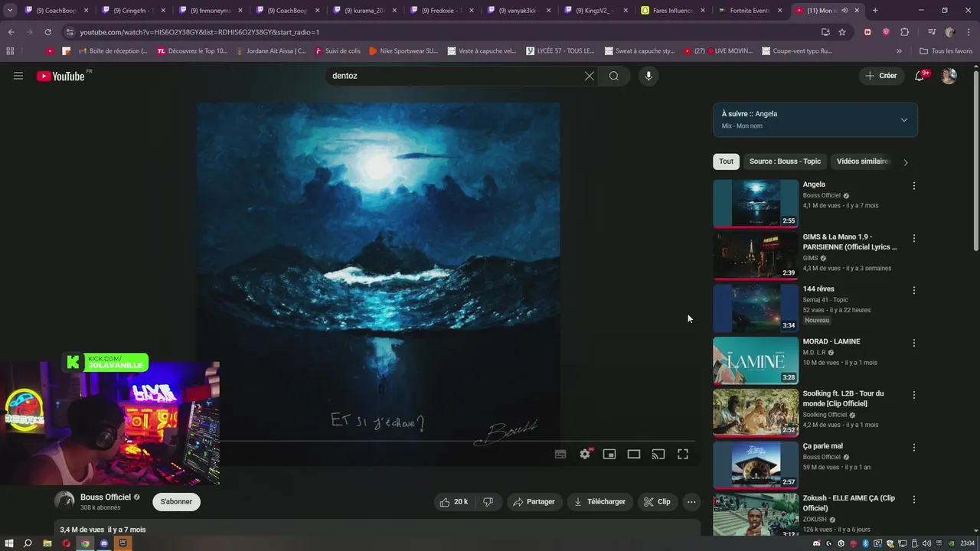Subscribe with the S'abonner button
980x551 pixels.
point(176,502)
